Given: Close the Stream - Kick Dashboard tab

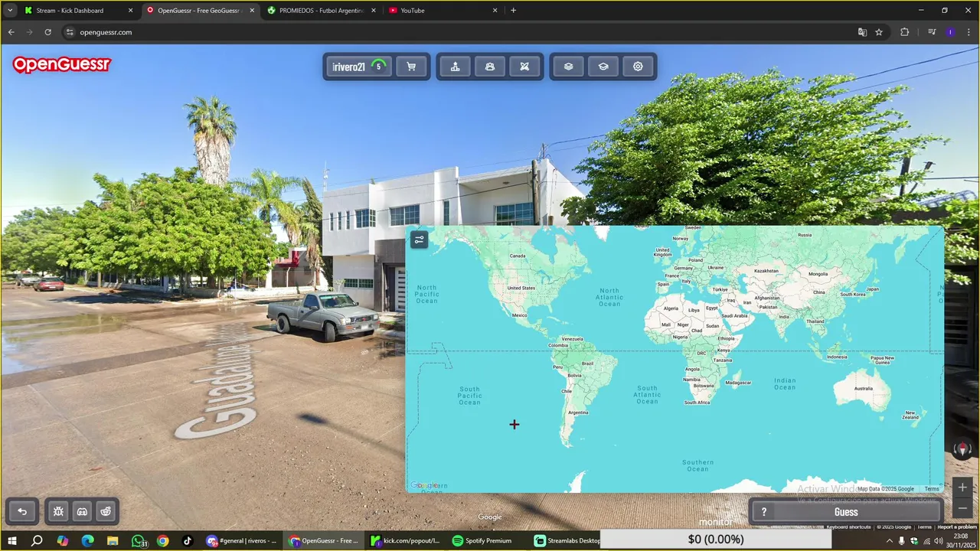Looking at the screenshot, I should (x=130, y=11).
